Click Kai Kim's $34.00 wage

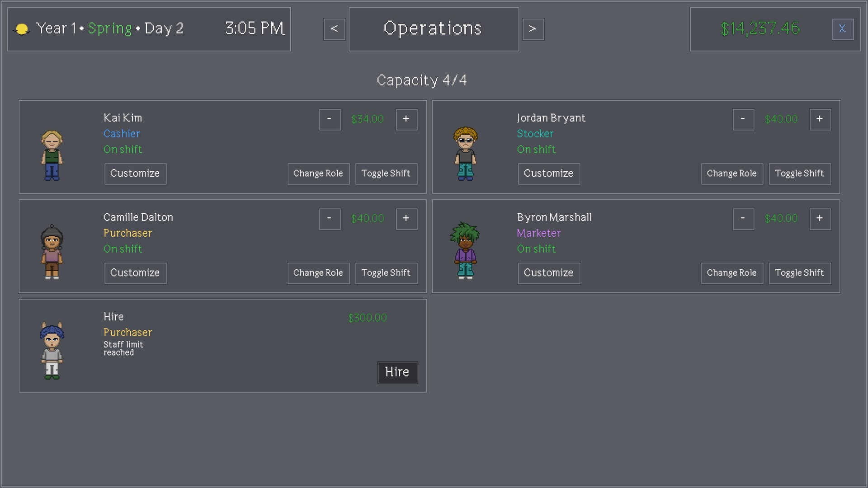(x=368, y=119)
